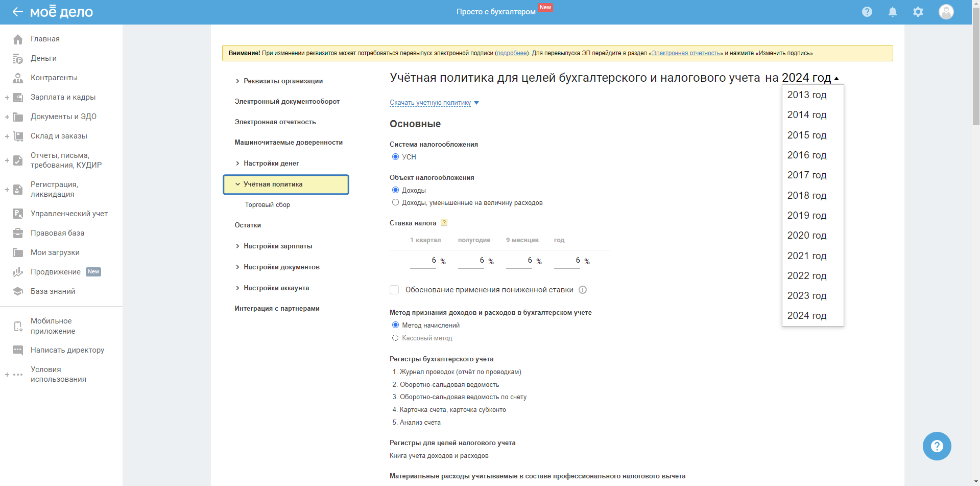Click the Контрагенты person icon

(x=18, y=78)
